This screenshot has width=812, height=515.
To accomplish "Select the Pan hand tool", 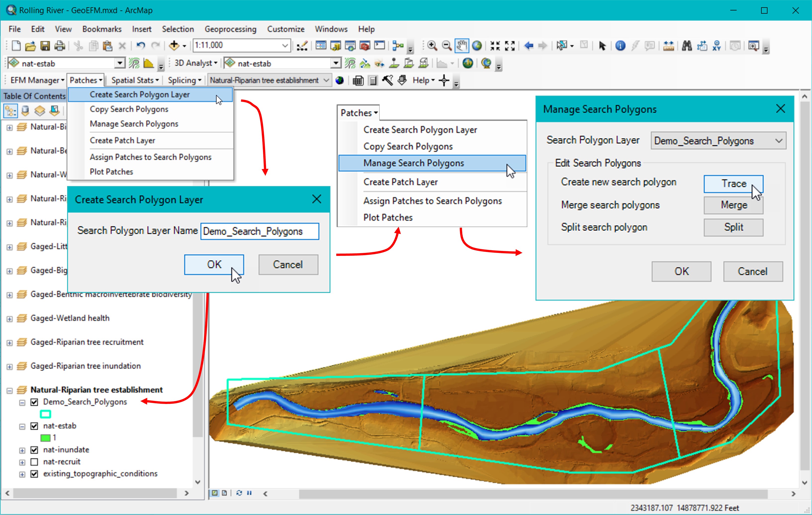I will pos(461,45).
